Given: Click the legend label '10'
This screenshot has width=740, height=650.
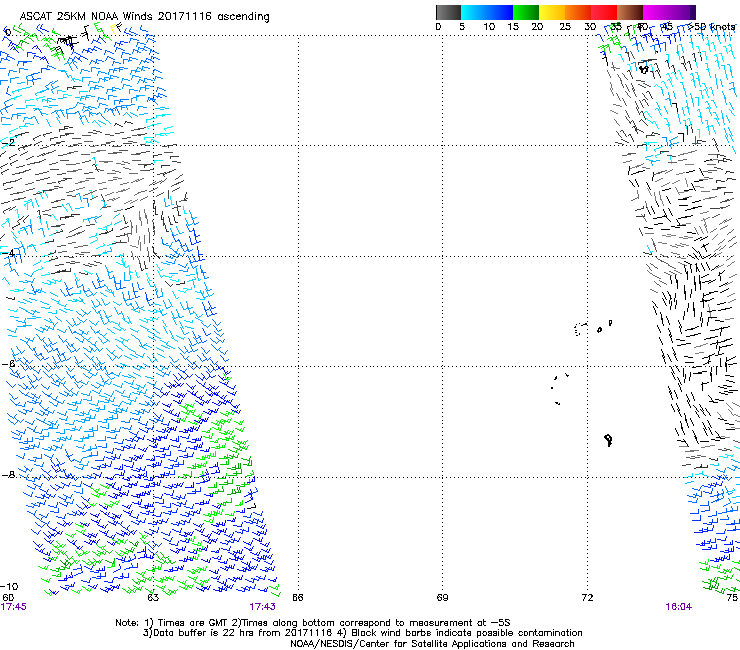Looking at the screenshot, I should pyautogui.click(x=489, y=26).
